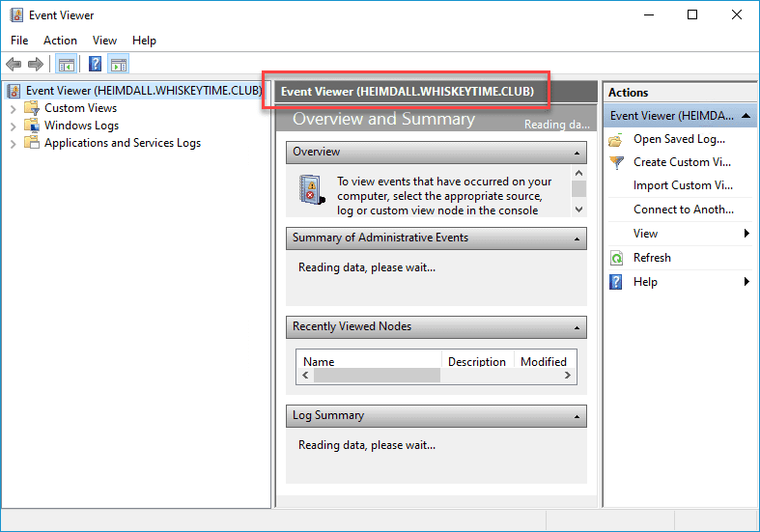Collapse the Event Viewer actions group arrow
The image size is (760, 532).
[x=746, y=116]
